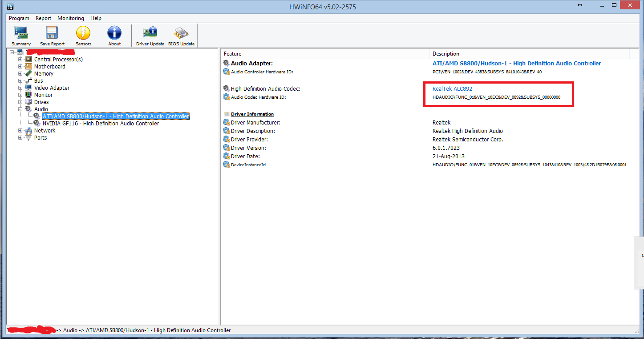Click Realtek Semiconductor Corp. provider value
Screen dimensions: 644x341
(468, 139)
